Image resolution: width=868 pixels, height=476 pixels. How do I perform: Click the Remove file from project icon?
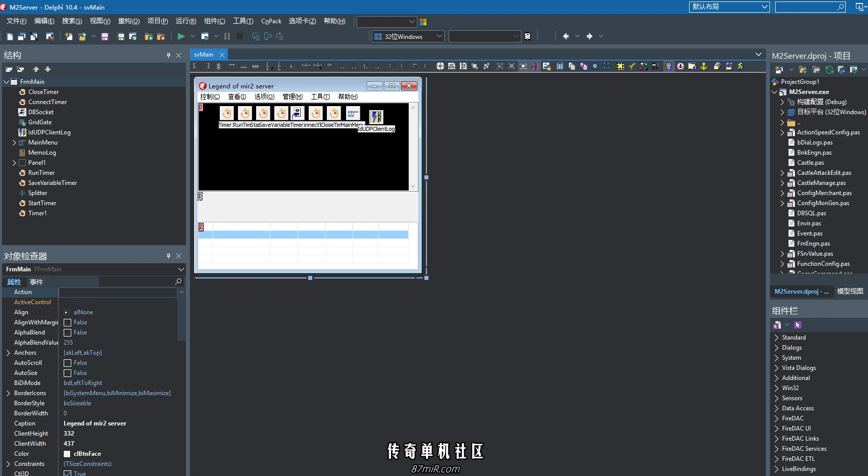(x=161, y=36)
